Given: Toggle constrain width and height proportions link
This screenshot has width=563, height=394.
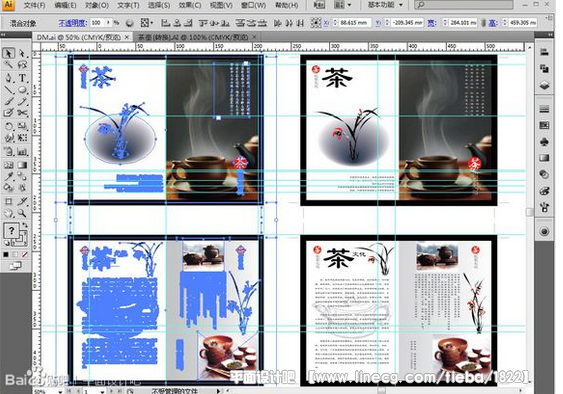Looking at the screenshot, I should click(x=483, y=23).
